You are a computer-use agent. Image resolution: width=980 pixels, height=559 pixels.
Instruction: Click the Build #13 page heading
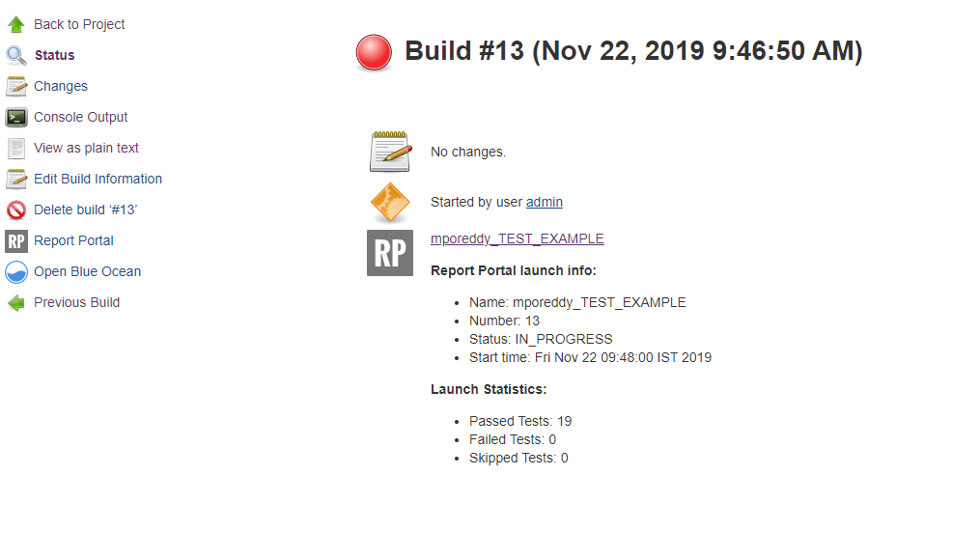coord(633,50)
